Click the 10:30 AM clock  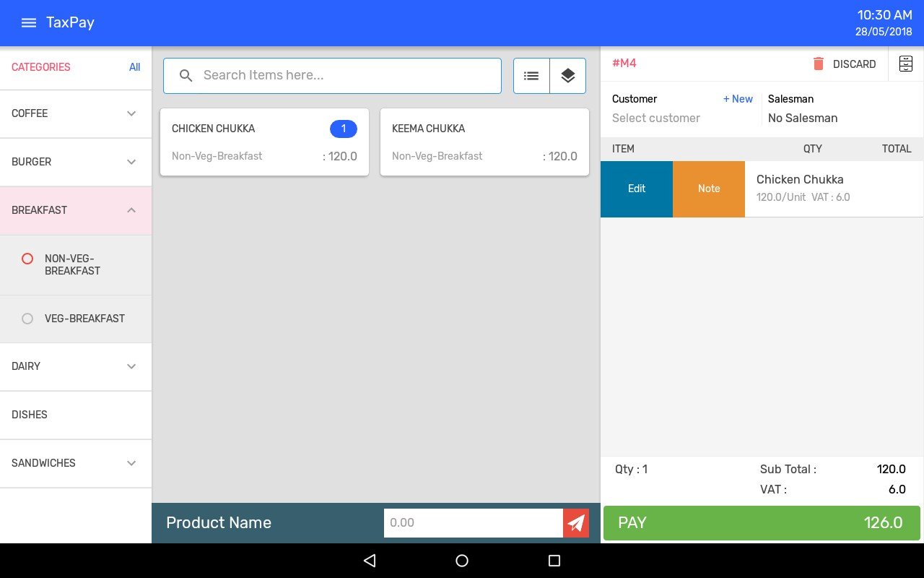[885, 15]
